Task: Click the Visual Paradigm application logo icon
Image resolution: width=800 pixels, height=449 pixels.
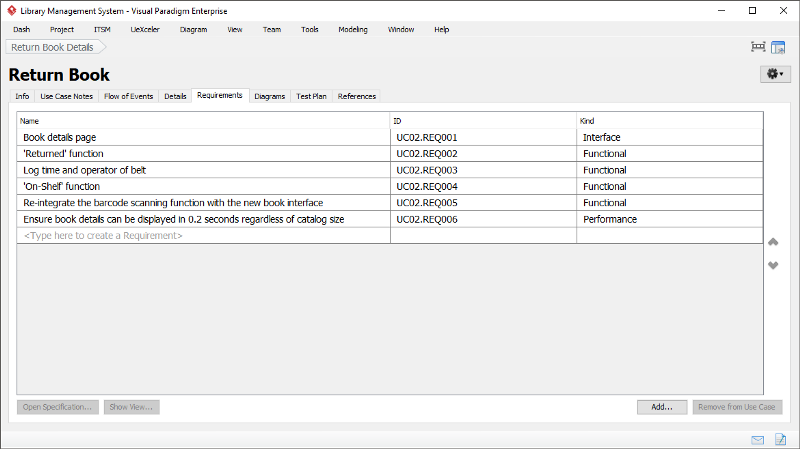Action: [x=11, y=10]
